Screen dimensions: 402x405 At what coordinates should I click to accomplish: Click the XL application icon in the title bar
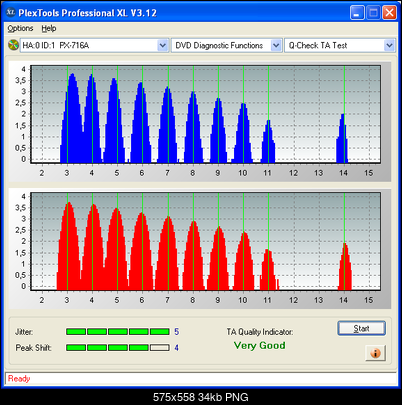coord(11,12)
